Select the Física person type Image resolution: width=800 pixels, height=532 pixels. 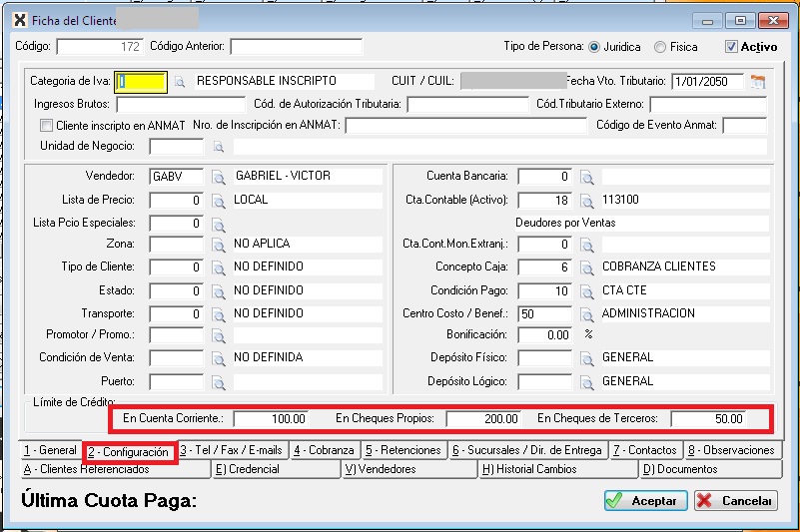point(660,47)
